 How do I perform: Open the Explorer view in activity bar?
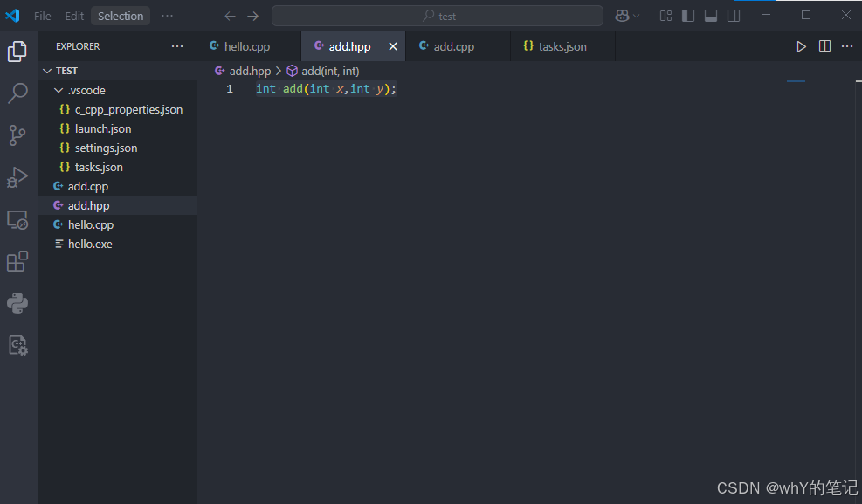coord(17,52)
